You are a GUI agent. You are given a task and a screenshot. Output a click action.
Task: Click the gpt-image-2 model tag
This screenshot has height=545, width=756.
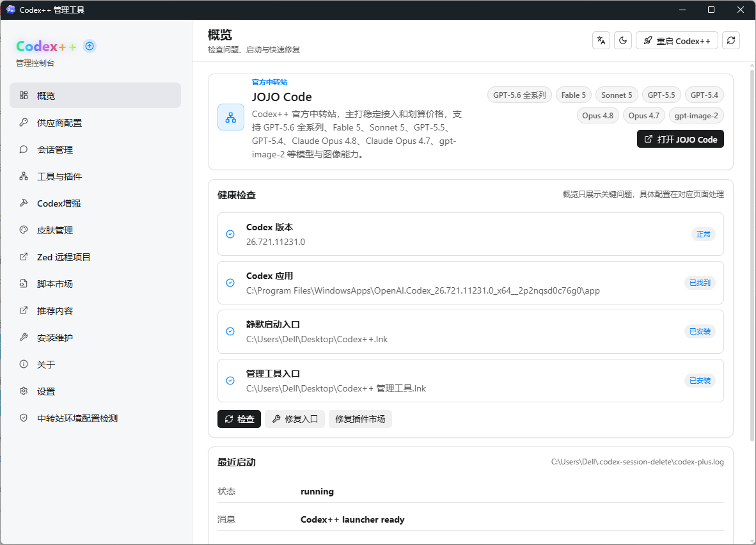click(x=697, y=115)
